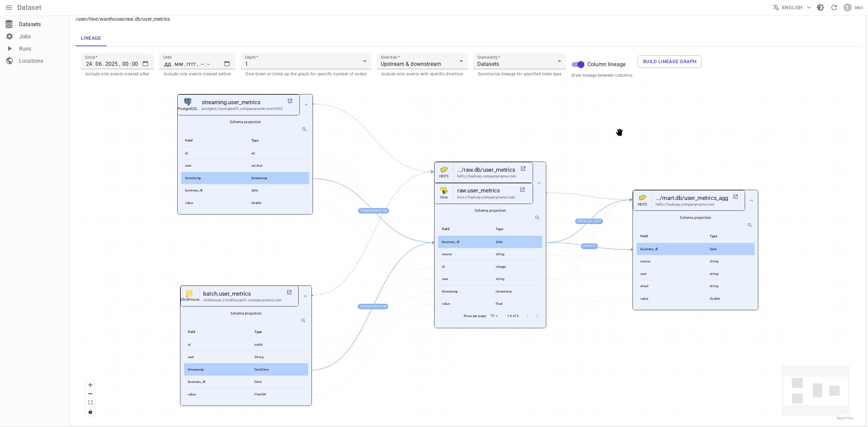Open ENGLISH language selector

click(792, 7)
